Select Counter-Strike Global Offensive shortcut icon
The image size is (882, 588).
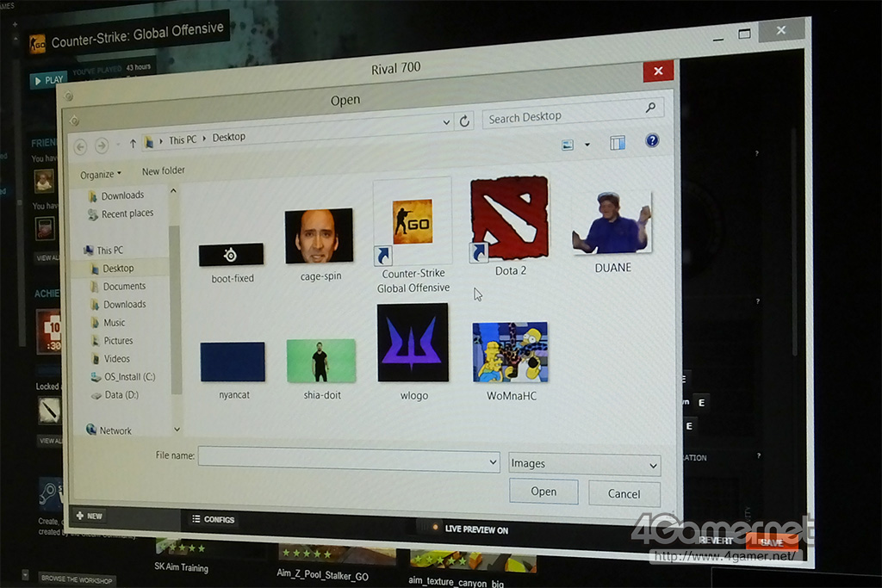click(x=413, y=236)
